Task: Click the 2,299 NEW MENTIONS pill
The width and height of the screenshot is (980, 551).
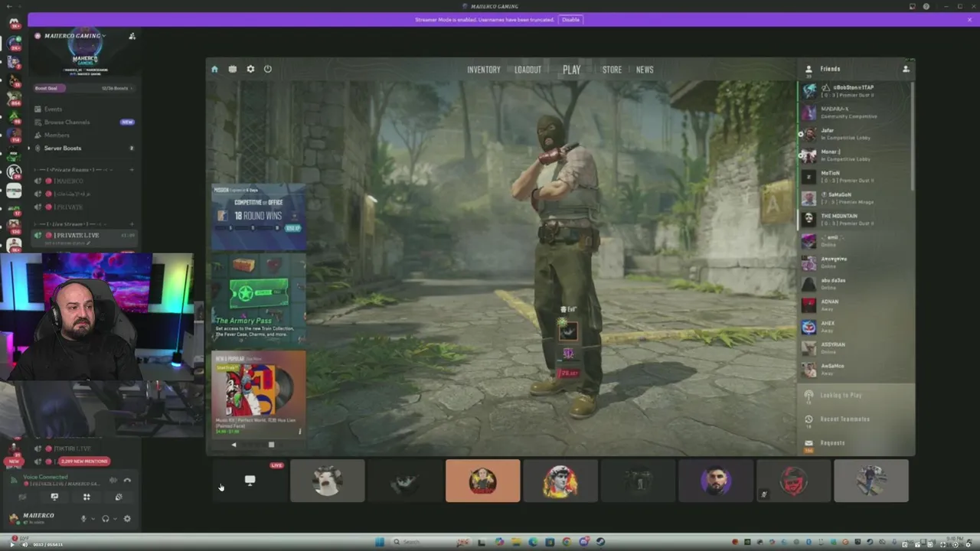Action: point(84,461)
